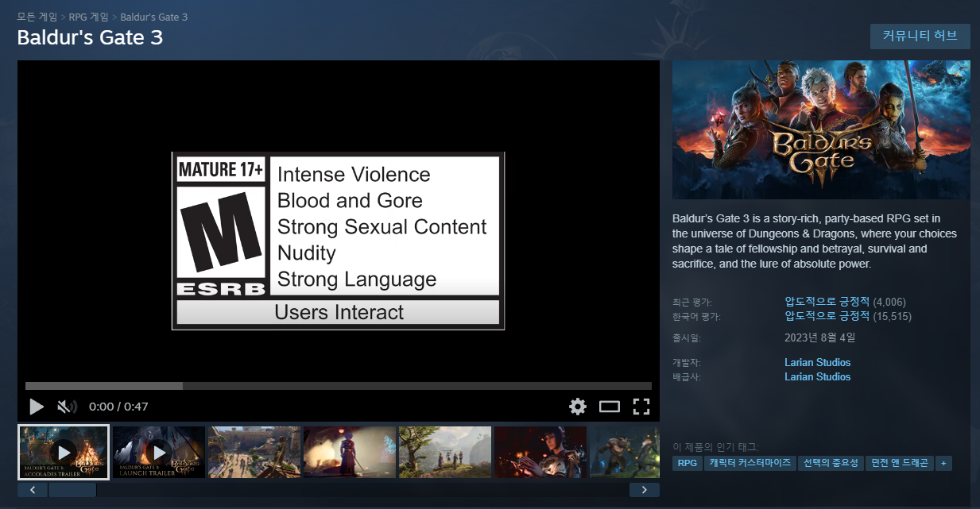980x509 pixels.
Task: Click the Baldur's Gate 3 page title
Action: point(90,37)
